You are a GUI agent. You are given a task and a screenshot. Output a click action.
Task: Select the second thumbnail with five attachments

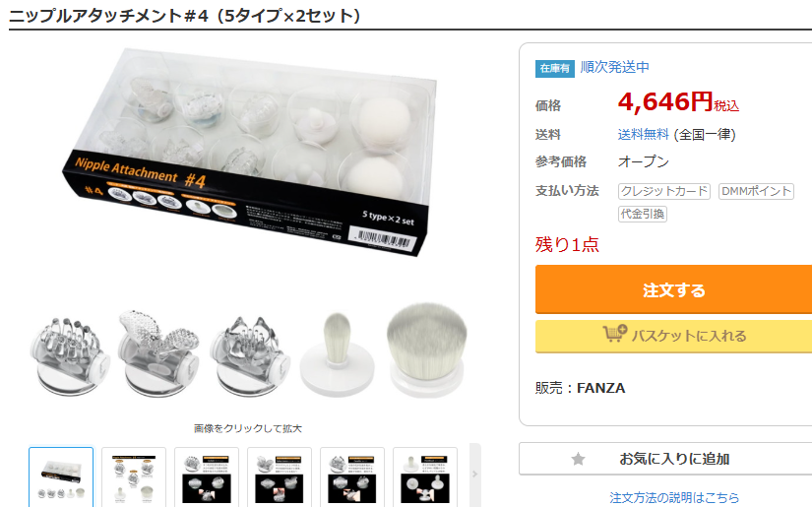point(134,477)
